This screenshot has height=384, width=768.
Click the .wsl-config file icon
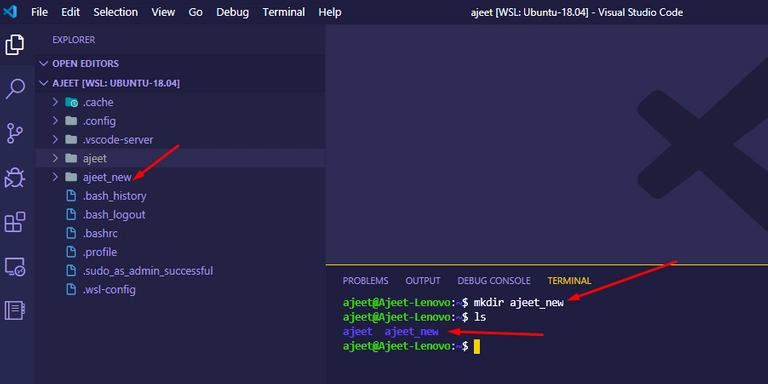pos(72,289)
